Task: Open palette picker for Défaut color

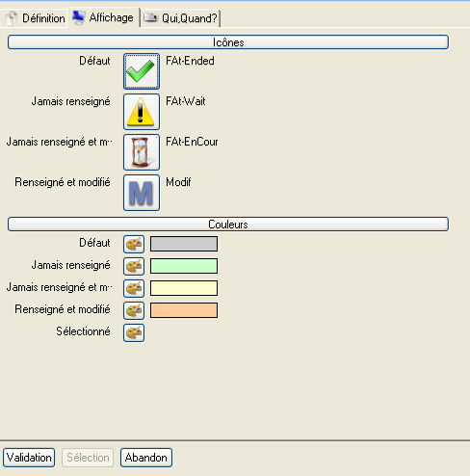Action: 134,244
